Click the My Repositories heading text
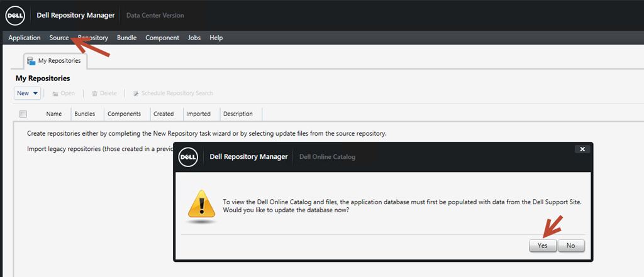The width and height of the screenshot is (644, 277). tap(43, 78)
